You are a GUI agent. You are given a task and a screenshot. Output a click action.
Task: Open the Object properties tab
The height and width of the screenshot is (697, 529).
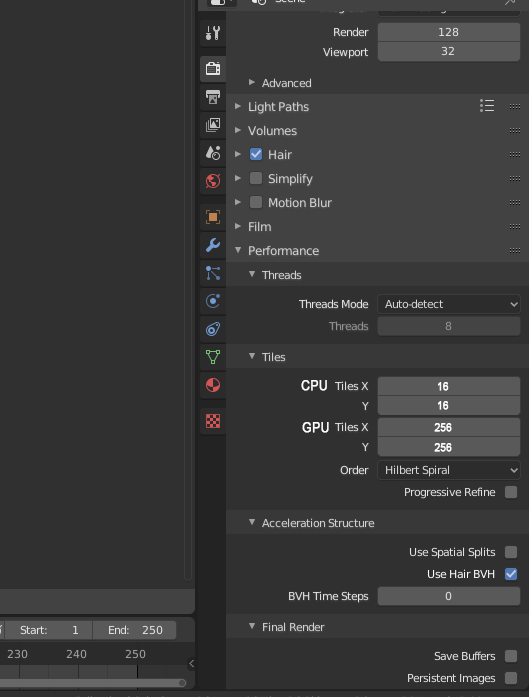pyautogui.click(x=213, y=217)
